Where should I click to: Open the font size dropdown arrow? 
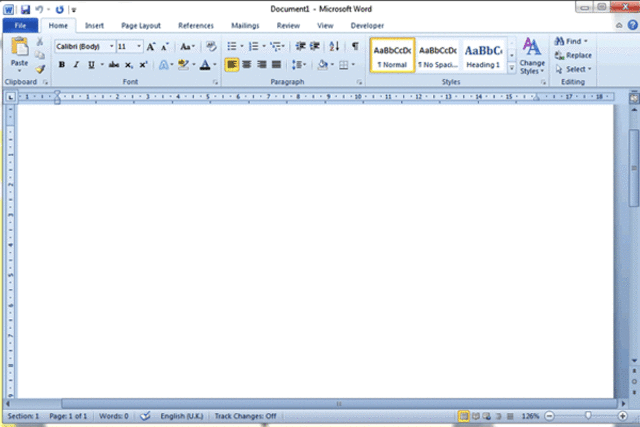[139, 46]
